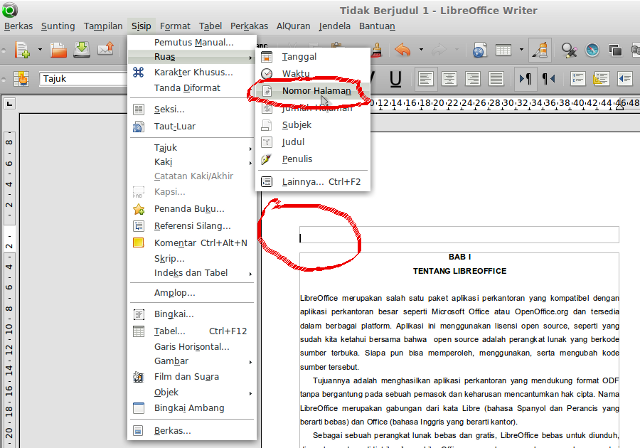
Task: Click the Open folder toolbar icon
Action: 58,50
